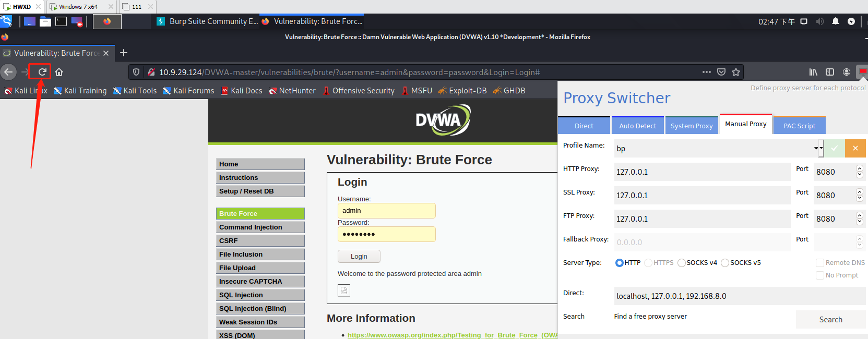The width and height of the screenshot is (868, 339).
Task: Click the HTTP Proxy address field
Action: click(702, 172)
